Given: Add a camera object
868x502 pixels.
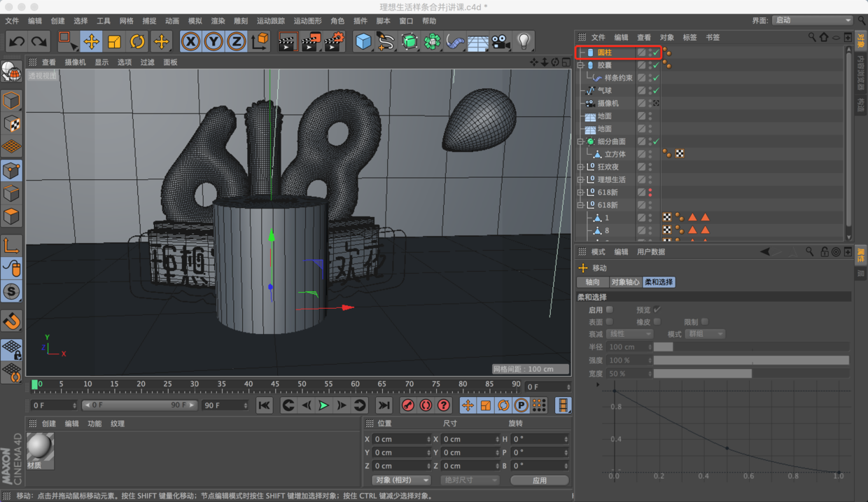Looking at the screenshot, I should click(x=500, y=41).
